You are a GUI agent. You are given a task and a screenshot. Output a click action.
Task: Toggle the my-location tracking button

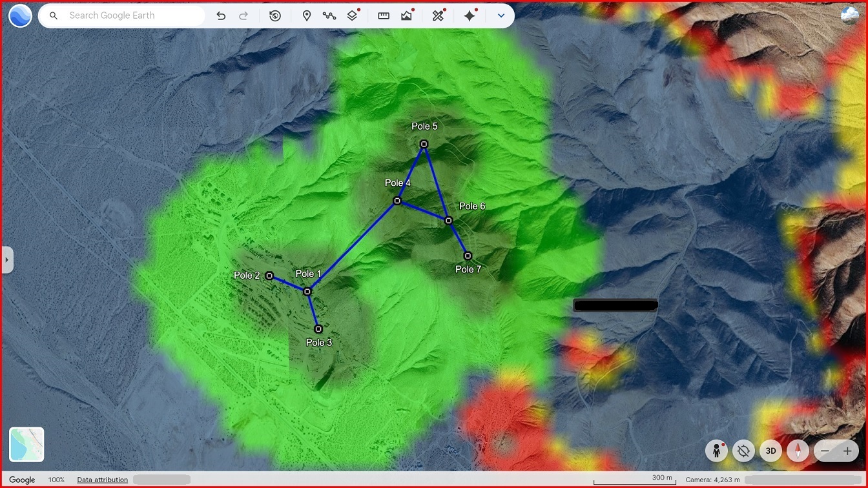click(x=743, y=451)
